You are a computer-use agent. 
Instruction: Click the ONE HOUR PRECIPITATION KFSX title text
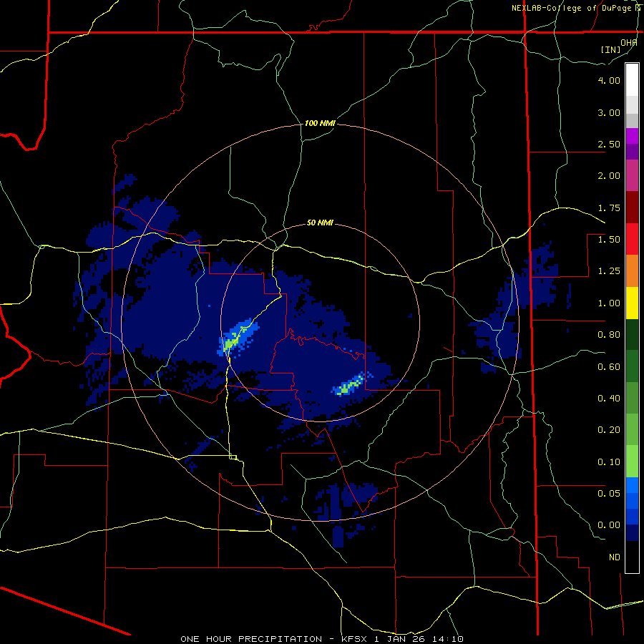pos(322,639)
